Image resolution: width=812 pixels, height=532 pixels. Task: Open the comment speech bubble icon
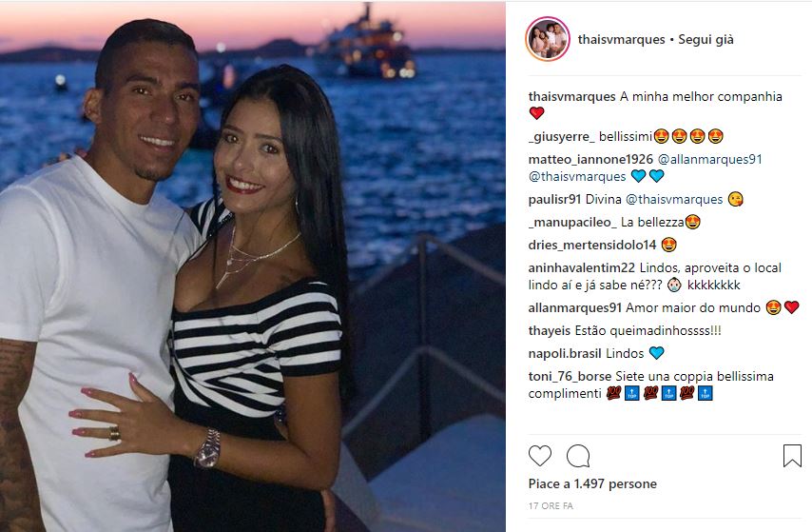pos(578,456)
